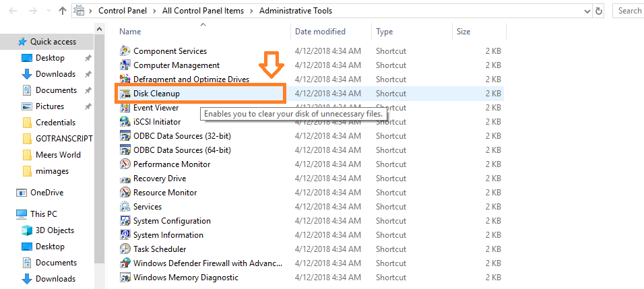This screenshot has width=644, height=289.
Task: Click 2 KB size in Performance Monitor row
Action: pyautogui.click(x=493, y=164)
